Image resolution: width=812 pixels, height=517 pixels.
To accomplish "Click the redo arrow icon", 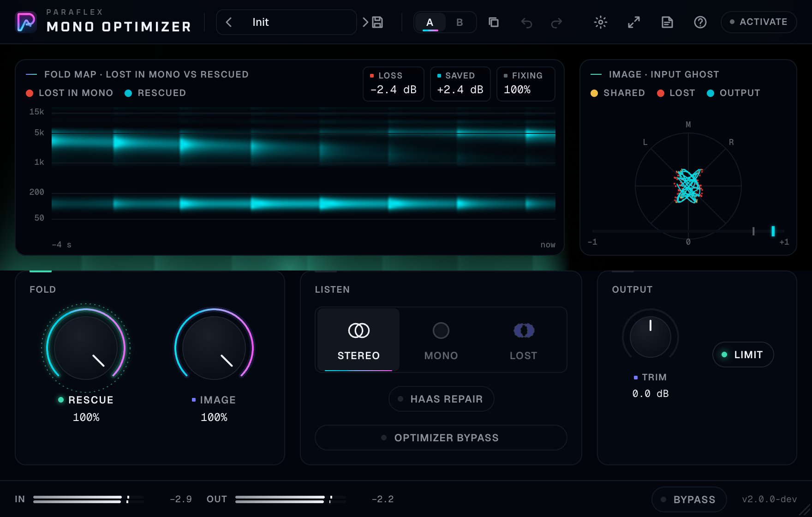I will point(557,22).
